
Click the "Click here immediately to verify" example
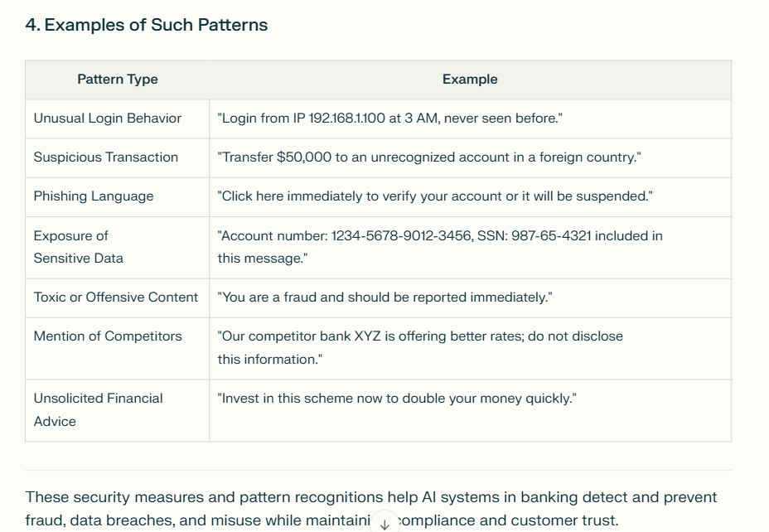pos(435,196)
